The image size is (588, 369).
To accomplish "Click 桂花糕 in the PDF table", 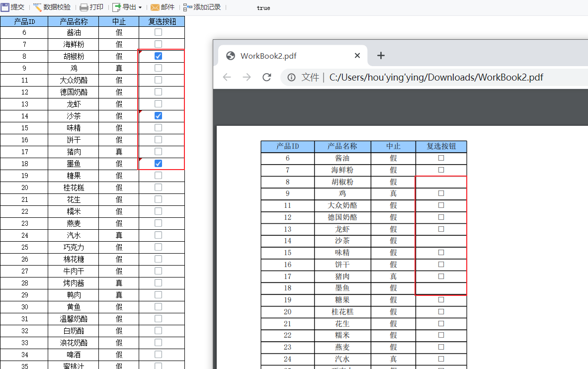I will click(x=342, y=312).
